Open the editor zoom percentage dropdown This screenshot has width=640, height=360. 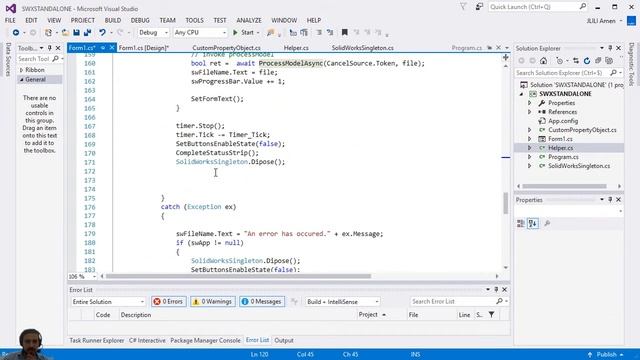pos(82,276)
